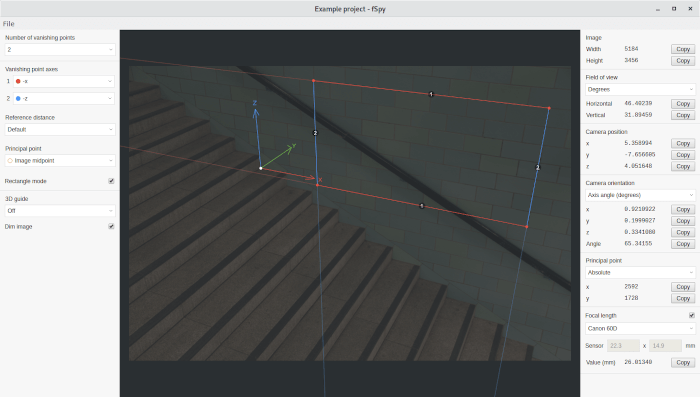Viewport: 700px width, 397px height.
Task: Toggle the Dim image checkbox
Action: coord(111,226)
